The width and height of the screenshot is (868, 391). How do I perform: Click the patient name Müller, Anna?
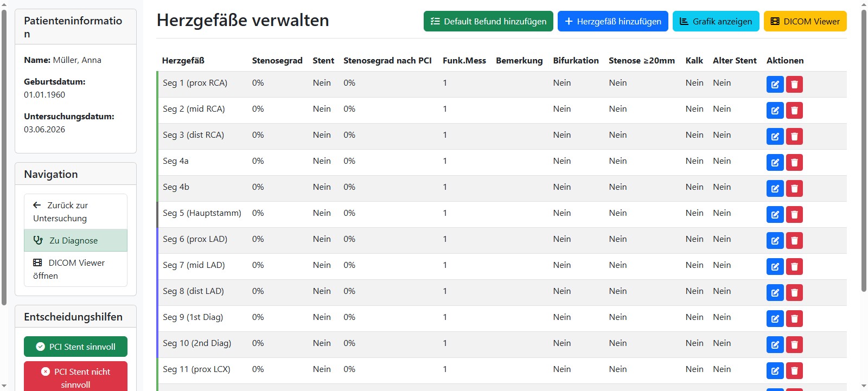[x=77, y=60]
